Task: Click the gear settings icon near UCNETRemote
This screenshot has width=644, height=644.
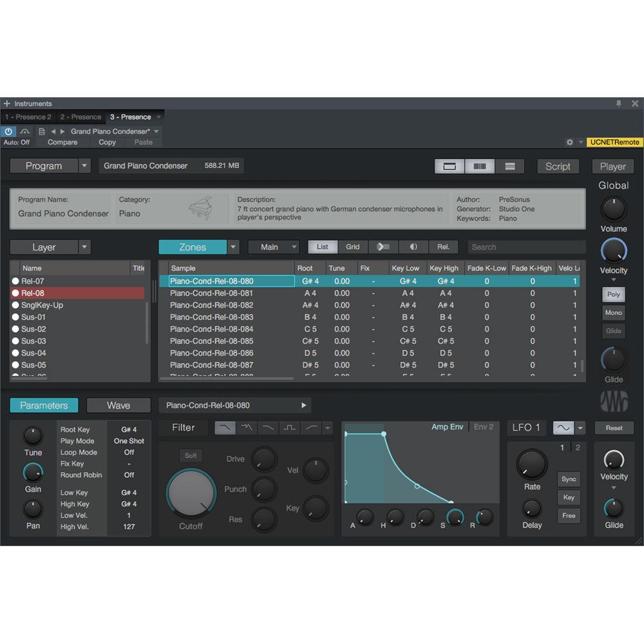Action: tap(570, 142)
